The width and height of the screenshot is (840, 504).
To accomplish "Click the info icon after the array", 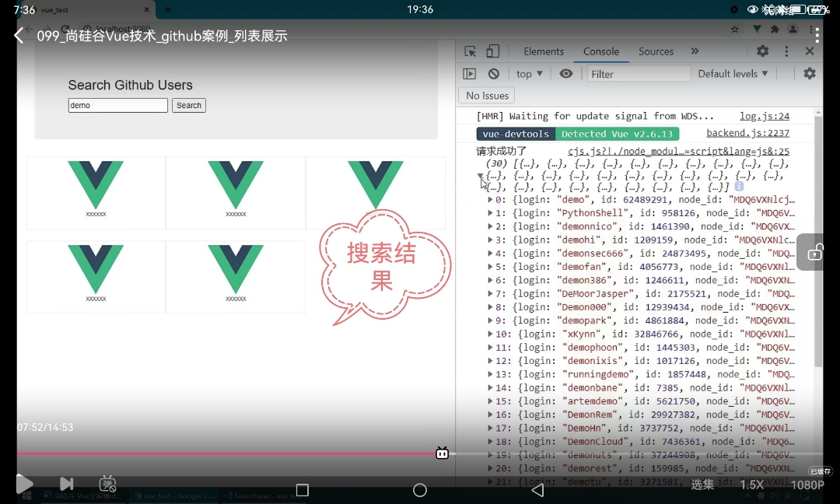I will 739,187.
